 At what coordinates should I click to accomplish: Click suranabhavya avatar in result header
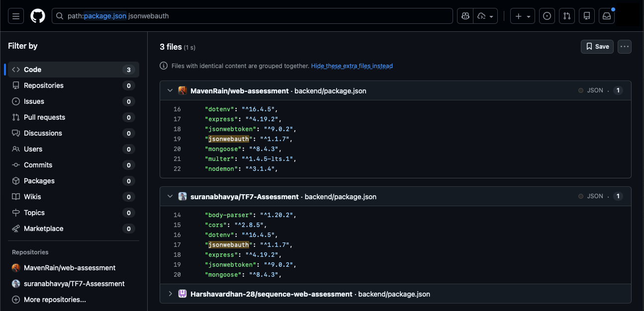183,196
